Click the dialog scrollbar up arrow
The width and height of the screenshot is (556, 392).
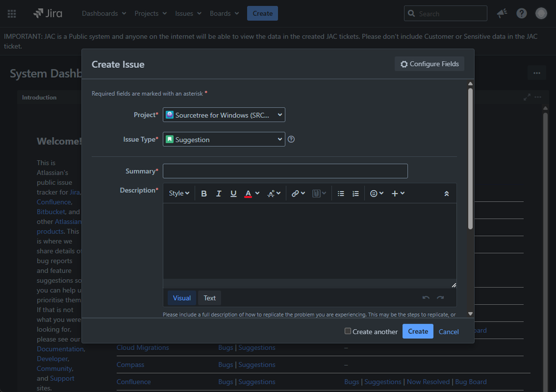[470, 83]
